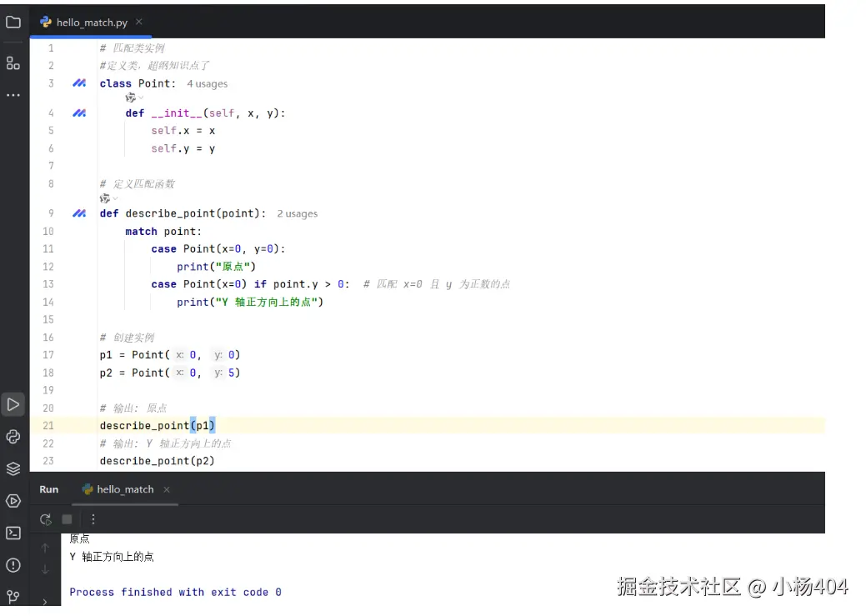Select the hello_match.py editor tab
This screenshot has height=616, width=866.
click(92, 23)
